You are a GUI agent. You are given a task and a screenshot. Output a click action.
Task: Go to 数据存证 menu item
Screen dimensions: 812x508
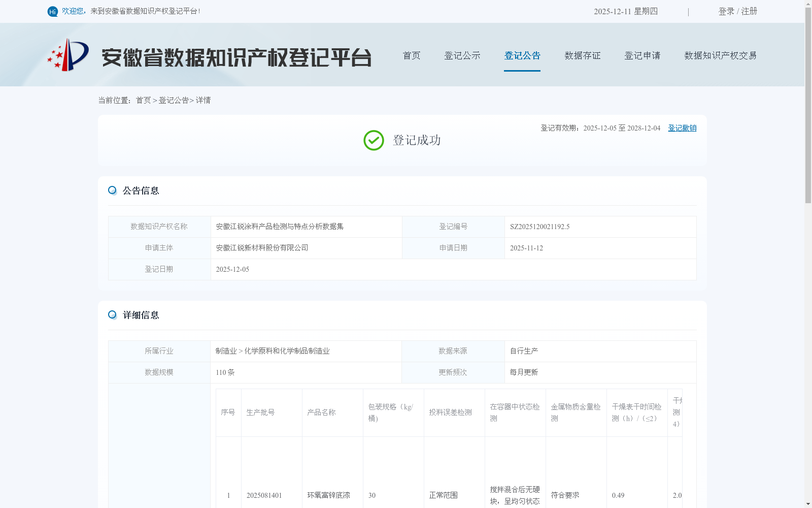583,55
